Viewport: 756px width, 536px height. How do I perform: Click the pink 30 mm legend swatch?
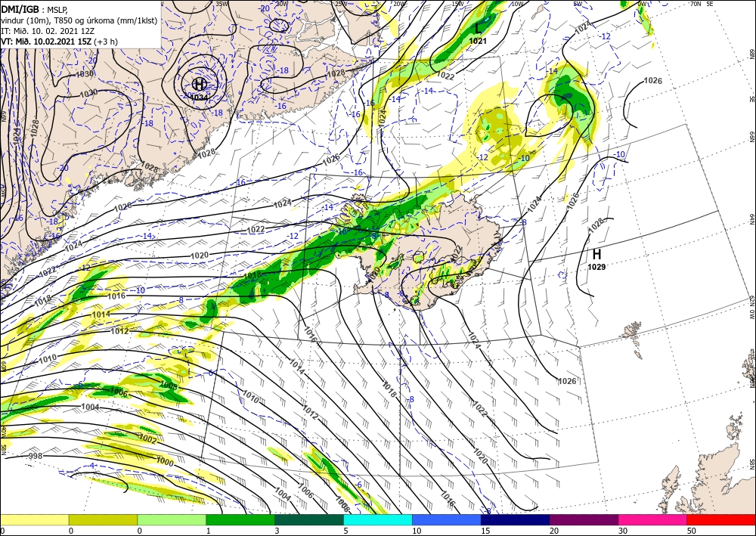tap(652, 519)
